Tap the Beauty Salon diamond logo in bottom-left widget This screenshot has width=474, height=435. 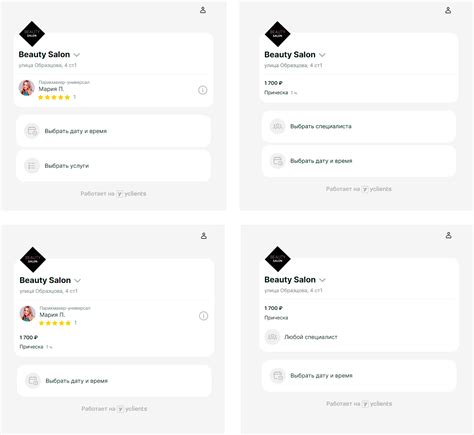pyautogui.click(x=33, y=259)
